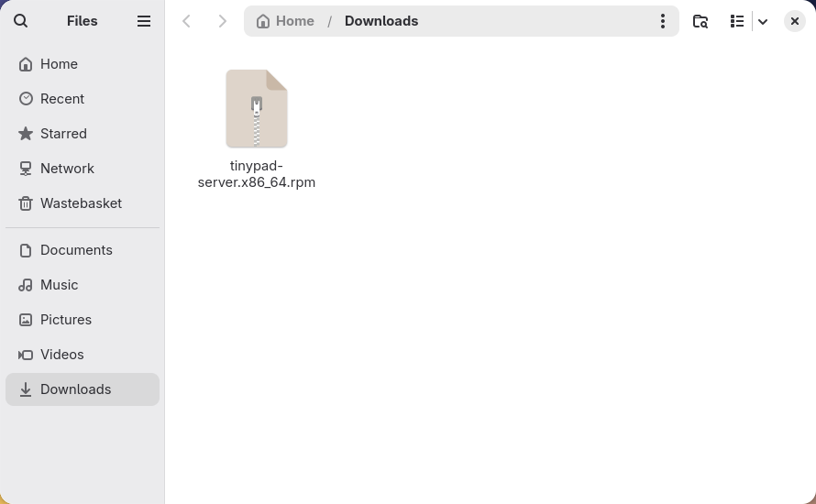Go to Home in the sidebar
816x504 pixels.
(83, 64)
